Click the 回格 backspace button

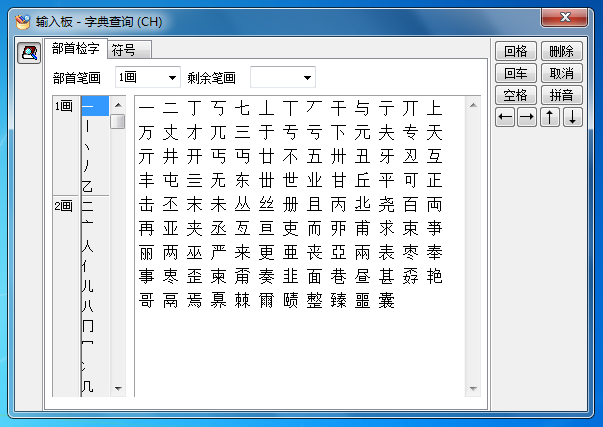coord(515,51)
